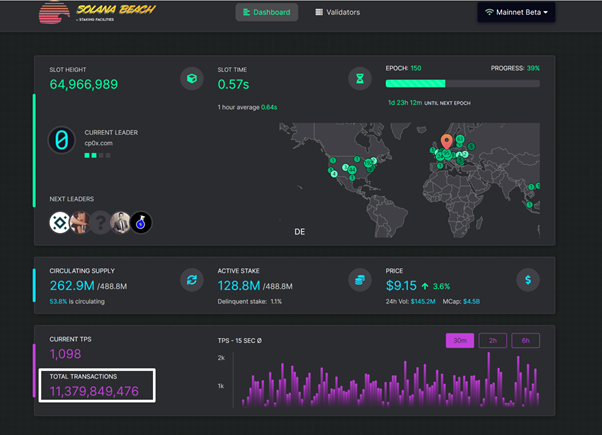602x435 pixels.
Task: Click the current leader cp0x avatar
Action: tap(62, 140)
